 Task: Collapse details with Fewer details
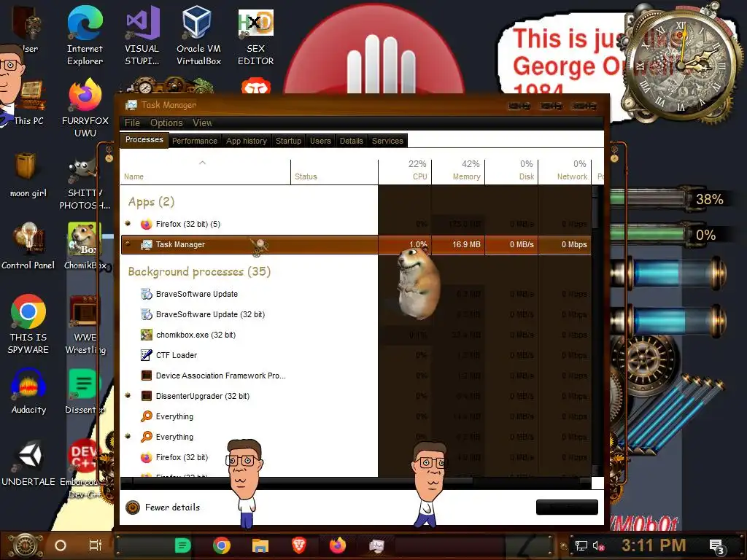pos(163,507)
